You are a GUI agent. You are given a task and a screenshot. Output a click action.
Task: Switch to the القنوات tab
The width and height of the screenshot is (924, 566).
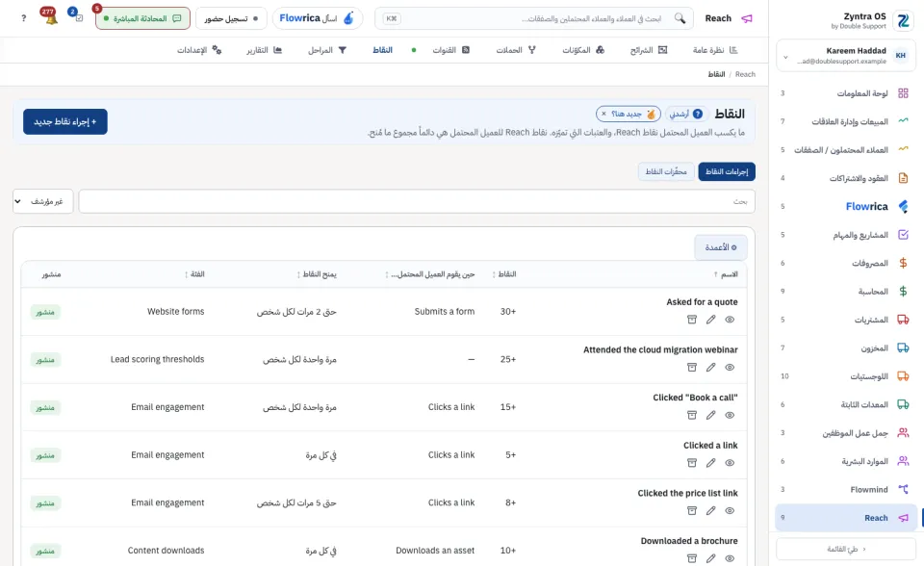pyautogui.click(x=450, y=50)
